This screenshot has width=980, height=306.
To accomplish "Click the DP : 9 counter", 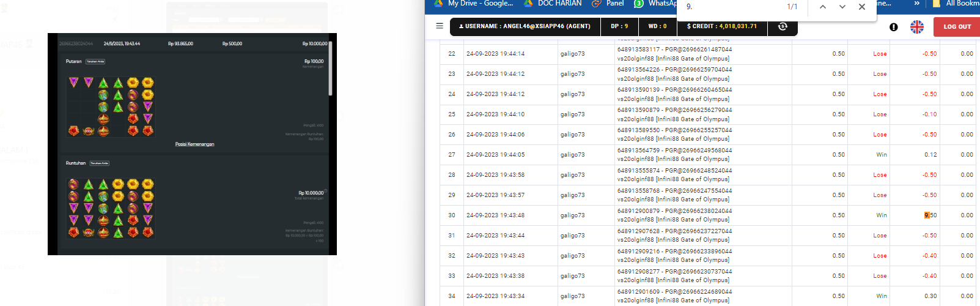I will [x=619, y=26].
